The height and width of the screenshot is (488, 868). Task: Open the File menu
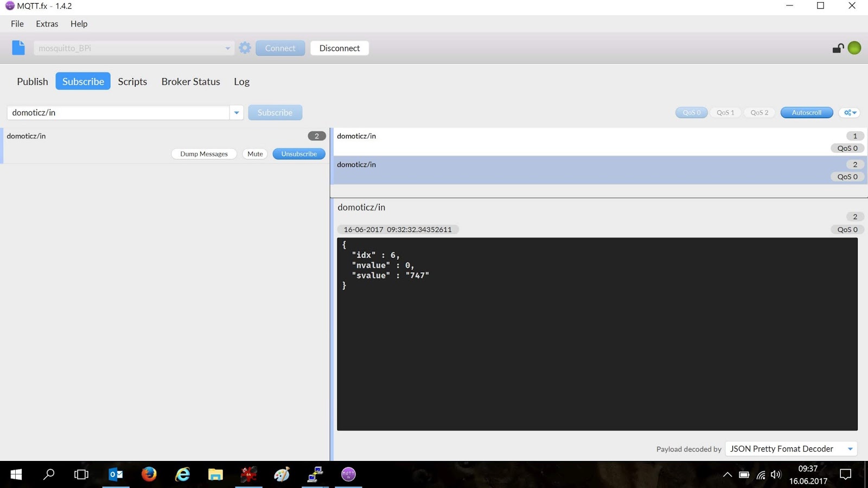(x=17, y=24)
